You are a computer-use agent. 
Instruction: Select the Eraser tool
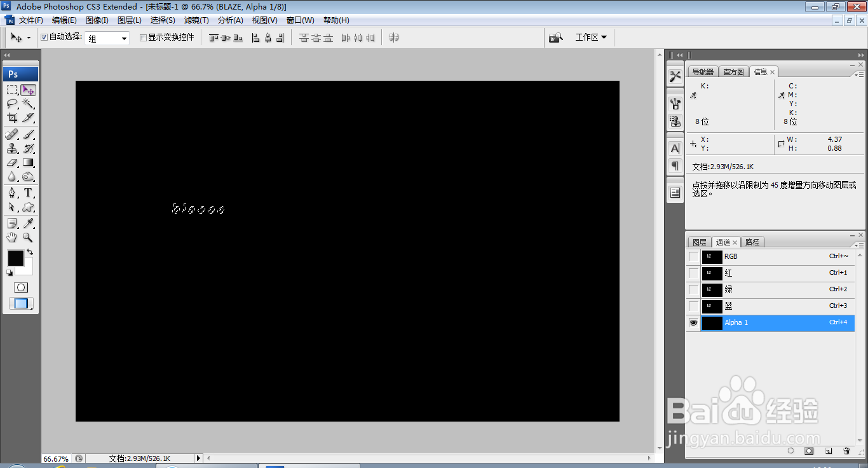pos(12,162)
